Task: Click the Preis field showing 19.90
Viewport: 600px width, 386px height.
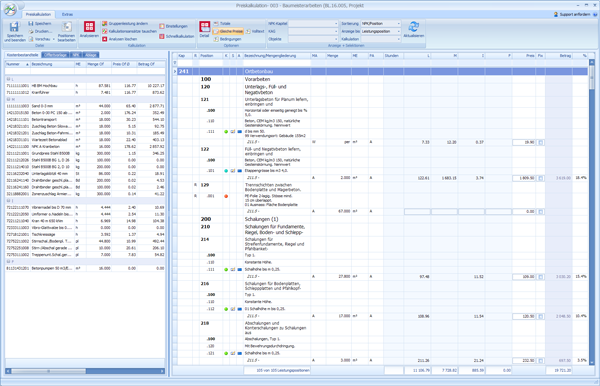Action: [524, 142]
